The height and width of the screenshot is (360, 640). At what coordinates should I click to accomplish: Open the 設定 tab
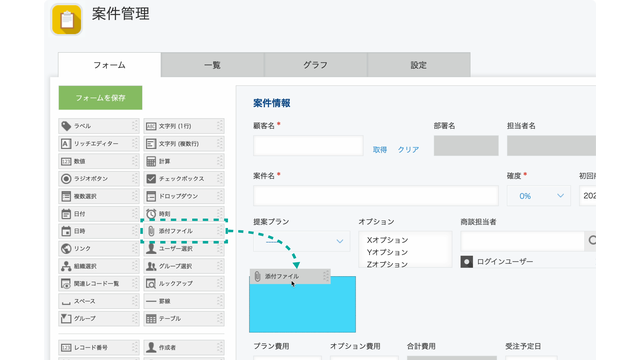419,65
